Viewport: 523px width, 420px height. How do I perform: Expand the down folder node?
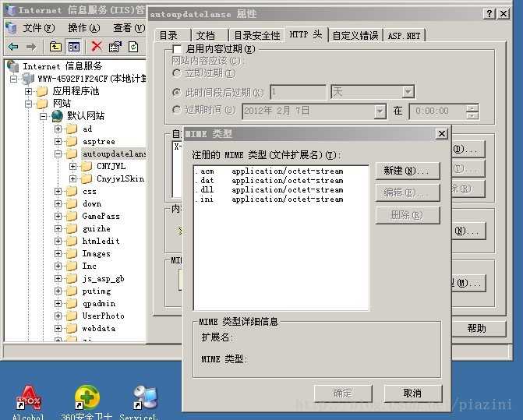(58, 203)
